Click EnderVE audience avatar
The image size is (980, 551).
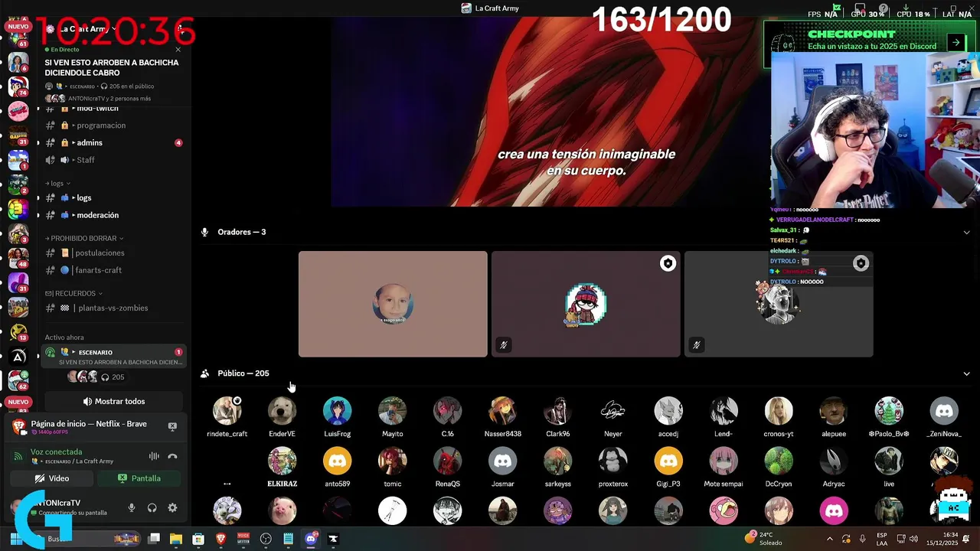click(x=282, y=411)
